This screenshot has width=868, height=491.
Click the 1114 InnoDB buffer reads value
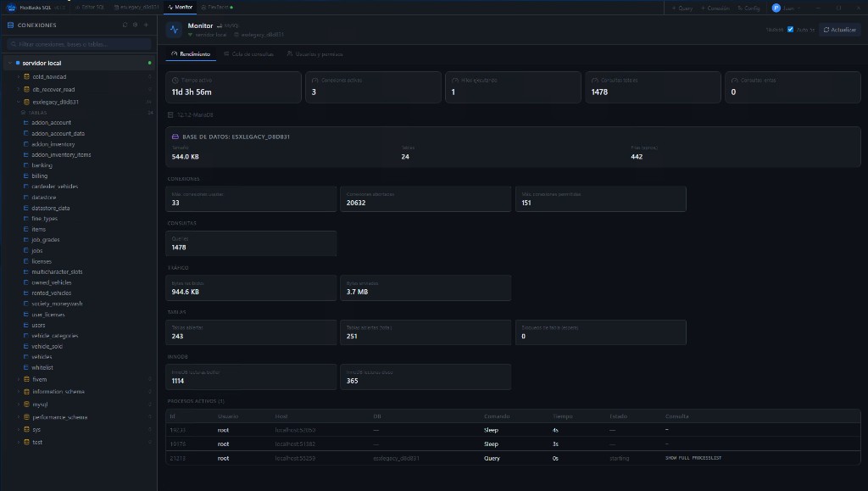click(x=178, y=381)
